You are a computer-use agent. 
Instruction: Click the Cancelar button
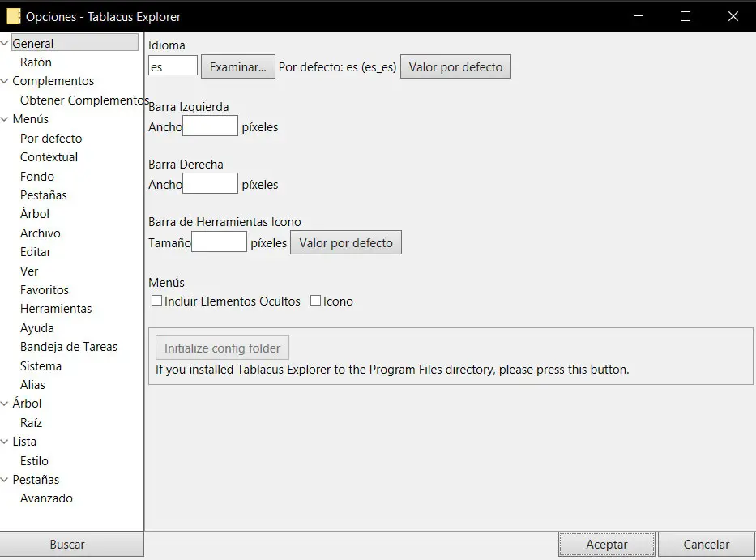click(x=707, y=545)
